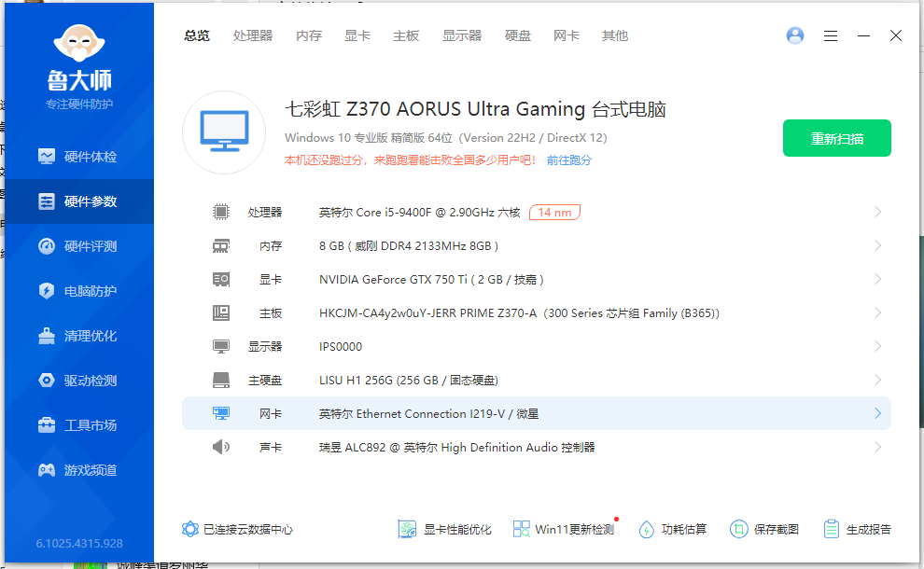This screenshot has width=924, height=569.
Task: Open the hamburger main menu
Action: point(831,35)
